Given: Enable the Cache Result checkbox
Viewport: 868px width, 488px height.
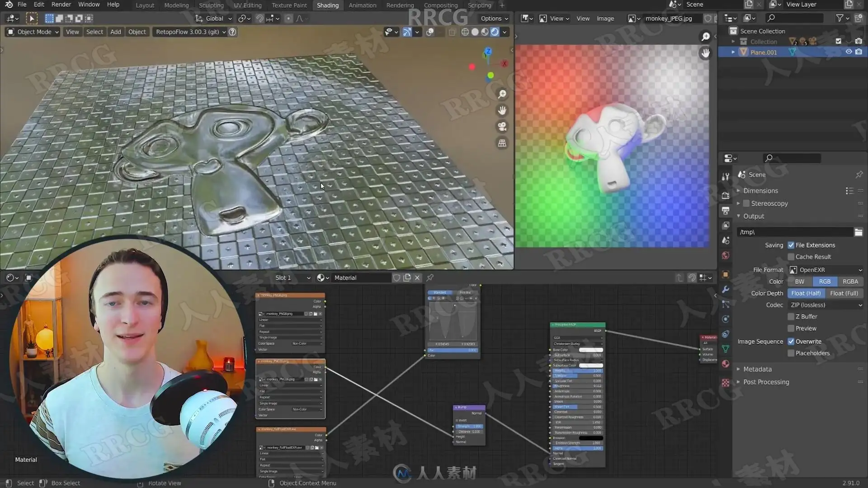Looking at the screenshot, I should click(791, 257).
